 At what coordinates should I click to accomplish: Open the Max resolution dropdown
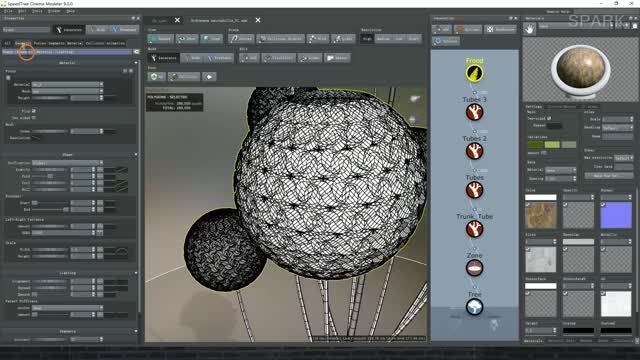(x=624, y=158)
